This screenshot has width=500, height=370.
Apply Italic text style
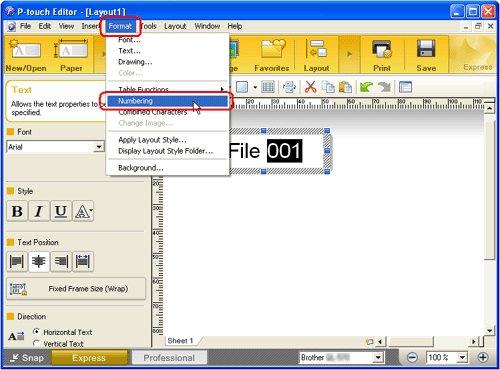39,211
